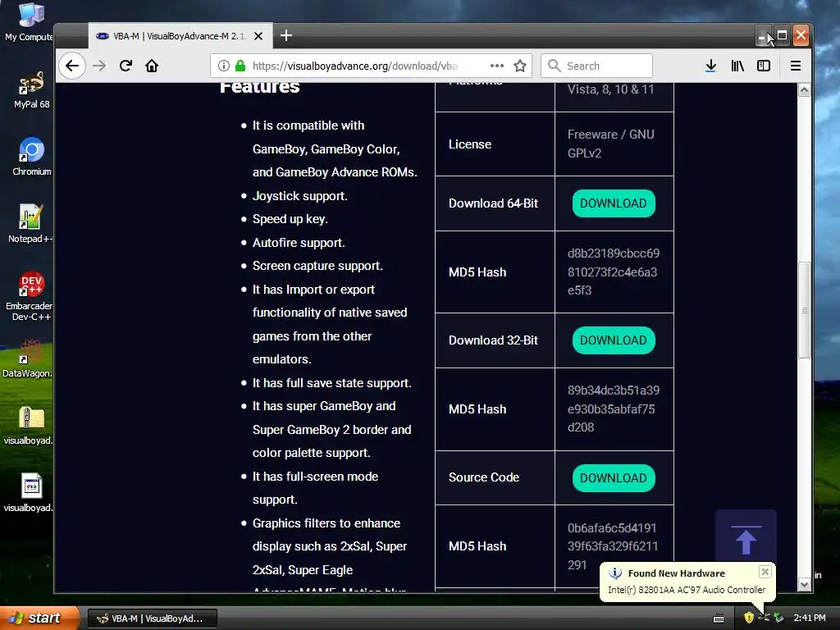Click the Found New Hardware info icon
Image resolution: width=840 pixels, height=630 pixels.
615,573
